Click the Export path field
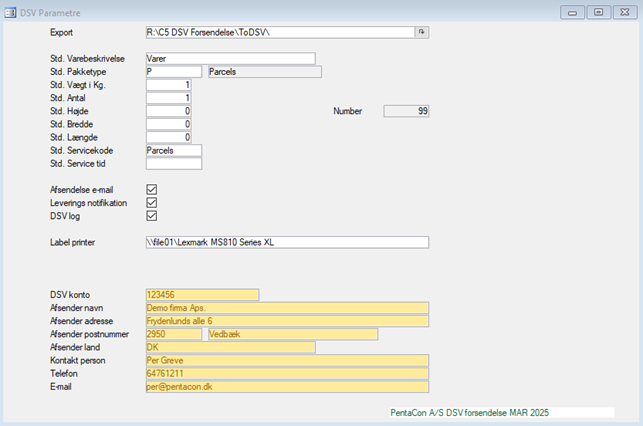The width and height of the screenshot is (643, 426). 279,33
